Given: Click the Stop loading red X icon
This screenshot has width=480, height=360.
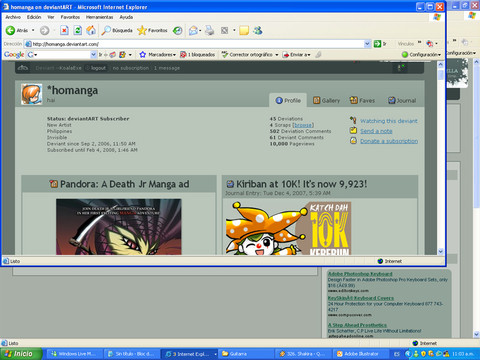Looking at the screenshot, I should coord(64,30).
